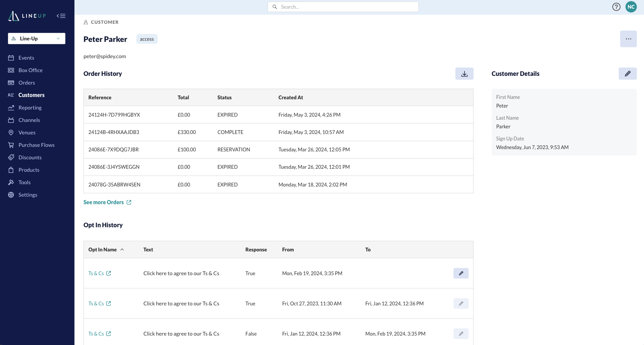The height and width of the screenshot is (345, 644).
Task: Click the Reference column header
Action: point(100,97)
